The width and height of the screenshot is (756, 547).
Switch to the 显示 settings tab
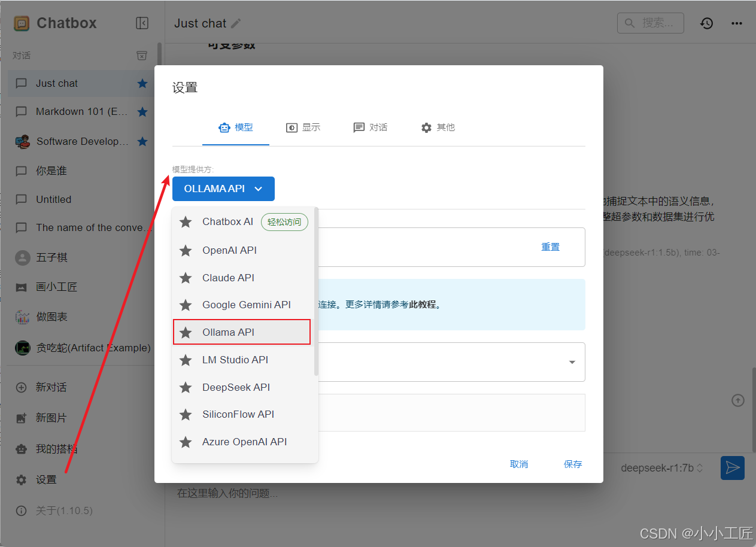point(303,127)
